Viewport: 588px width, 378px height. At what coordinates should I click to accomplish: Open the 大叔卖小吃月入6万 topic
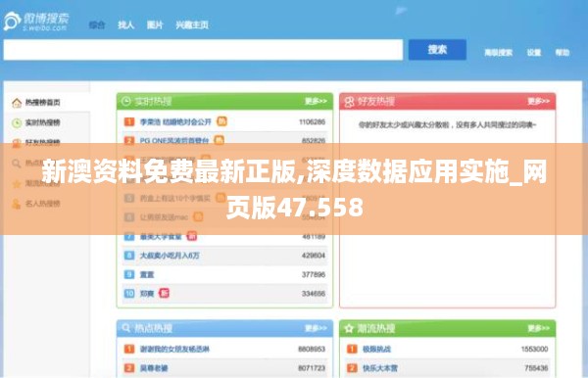[170, 256]
